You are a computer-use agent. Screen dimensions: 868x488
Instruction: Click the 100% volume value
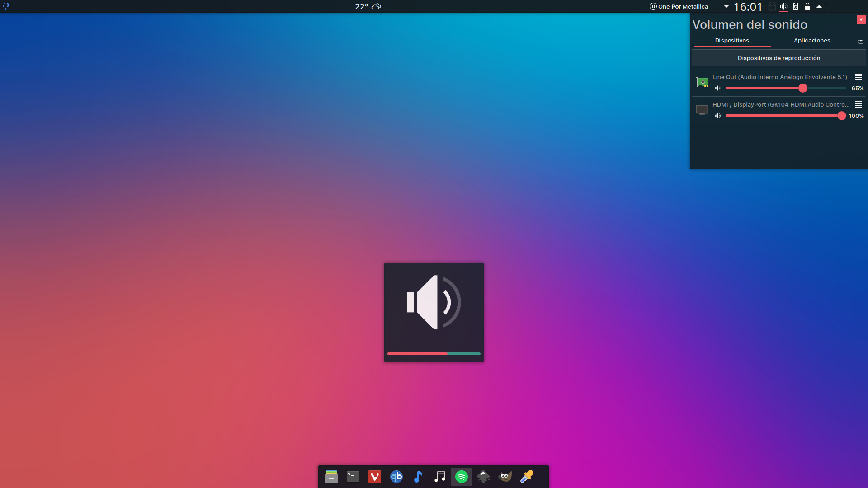(x=856, y=116)
